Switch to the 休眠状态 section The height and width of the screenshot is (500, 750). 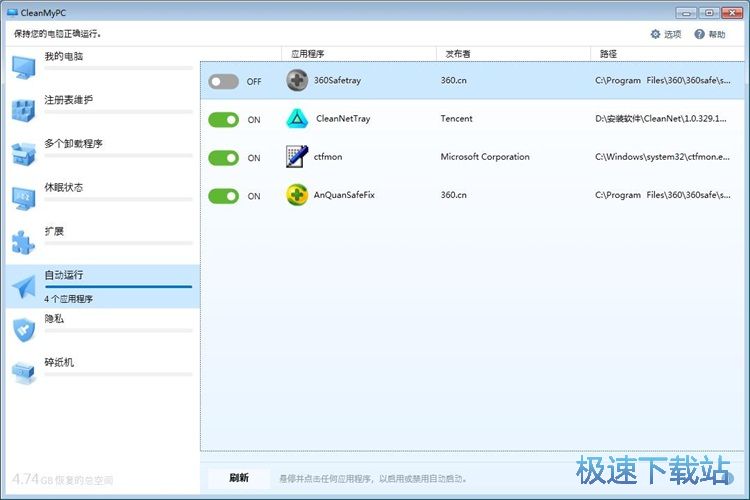coord(64,188)
